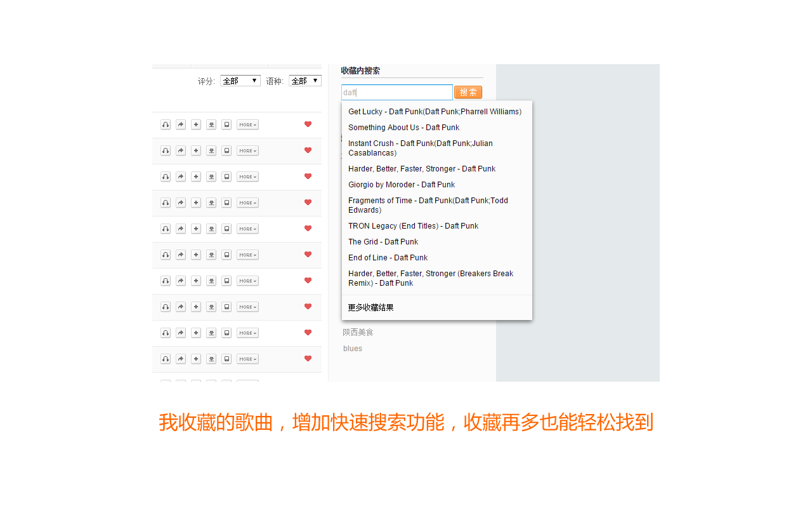Click plus icon in the fifth song row
Viewport: 812px width, 508px height.
pyautogui.click(x=196, y=229)
